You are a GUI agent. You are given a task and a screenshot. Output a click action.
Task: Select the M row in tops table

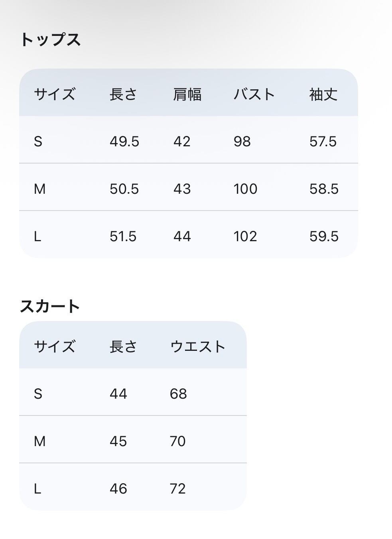(x=189, y=187)
